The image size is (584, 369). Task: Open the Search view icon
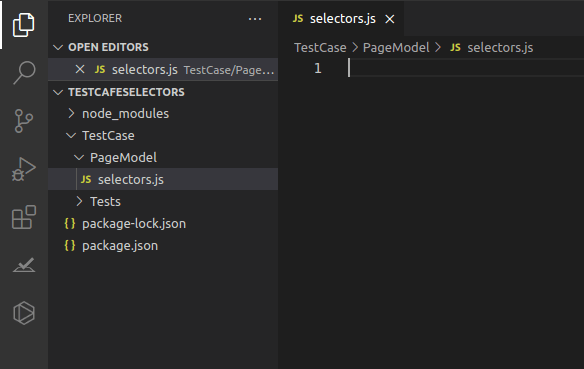24,72
